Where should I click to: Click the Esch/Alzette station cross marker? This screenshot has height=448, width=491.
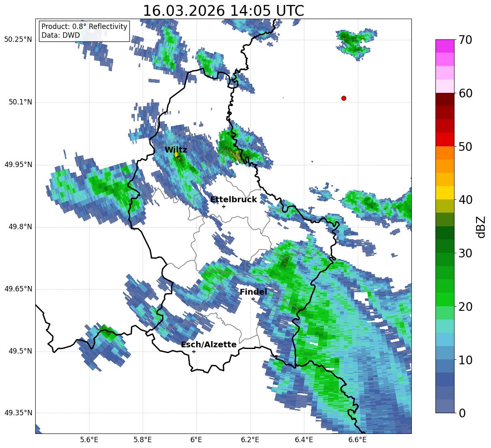point(194,351)
